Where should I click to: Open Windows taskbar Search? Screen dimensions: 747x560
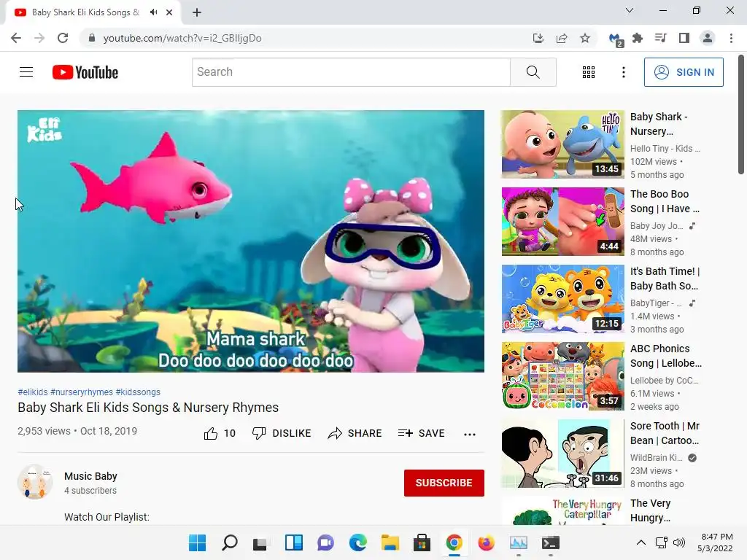click(230, 542)
